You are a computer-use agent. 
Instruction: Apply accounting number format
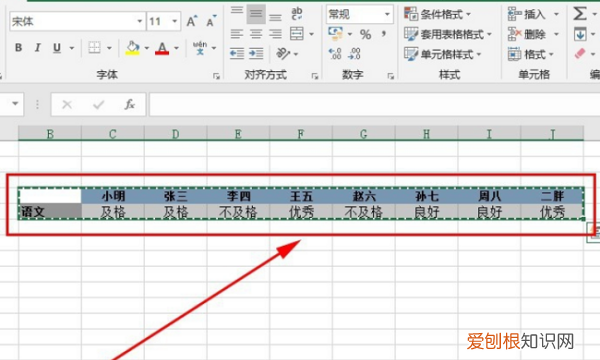pos(336,34)
